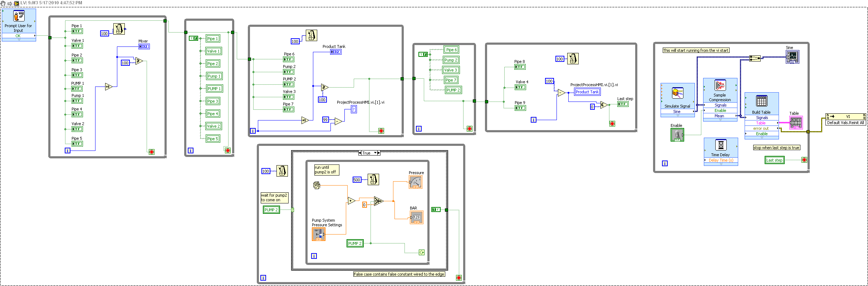Click the Delay Time (s) input row
The height and width of the screenshot is (286, 868).
point(721,160)
